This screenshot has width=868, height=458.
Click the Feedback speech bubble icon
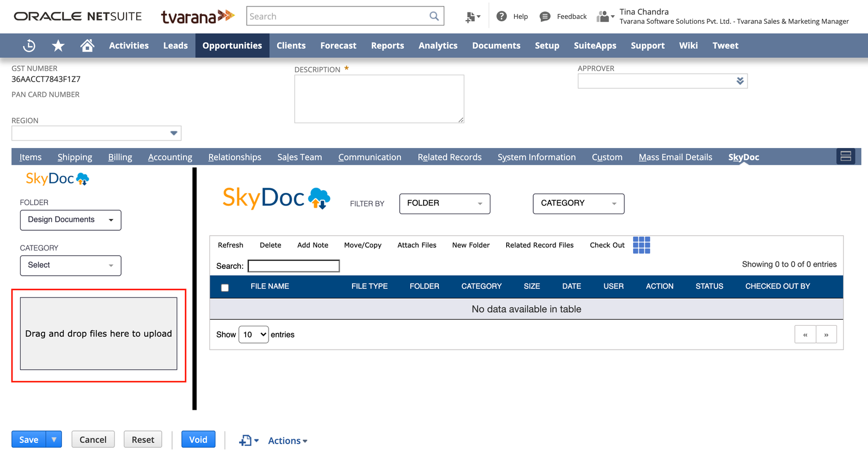click(x=545, y=17)
